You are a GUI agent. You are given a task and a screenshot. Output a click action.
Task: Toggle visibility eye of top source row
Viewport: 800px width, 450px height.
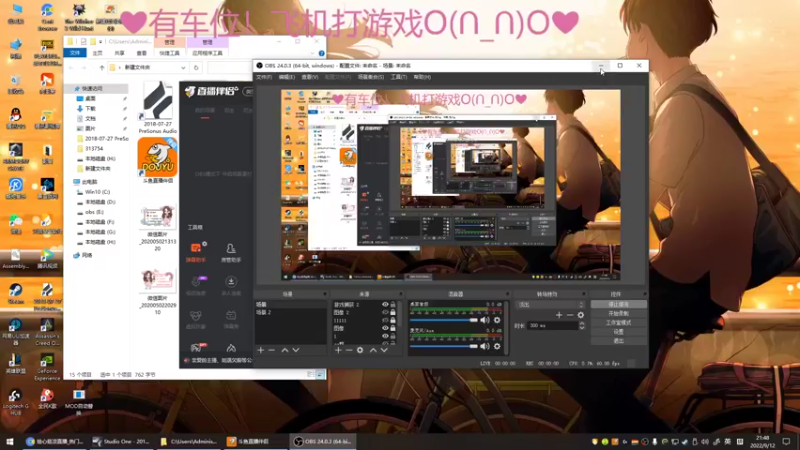pos(385,305)
